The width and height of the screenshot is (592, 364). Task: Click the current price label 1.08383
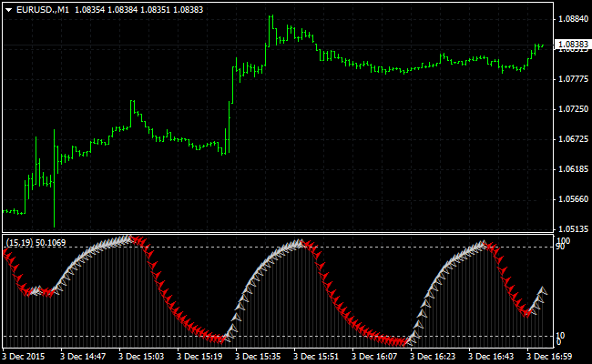pyautogui.click(x=572, y=44)
